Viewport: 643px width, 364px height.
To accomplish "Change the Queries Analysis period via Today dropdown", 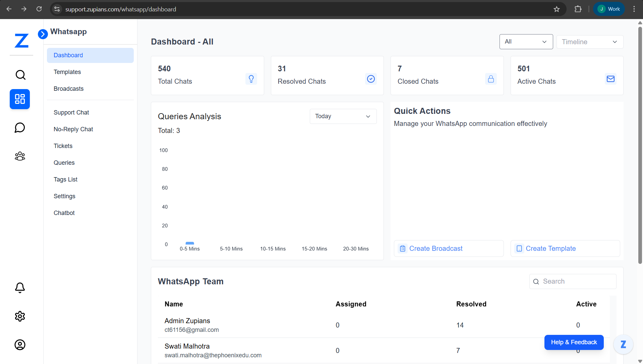I will 343,116.
